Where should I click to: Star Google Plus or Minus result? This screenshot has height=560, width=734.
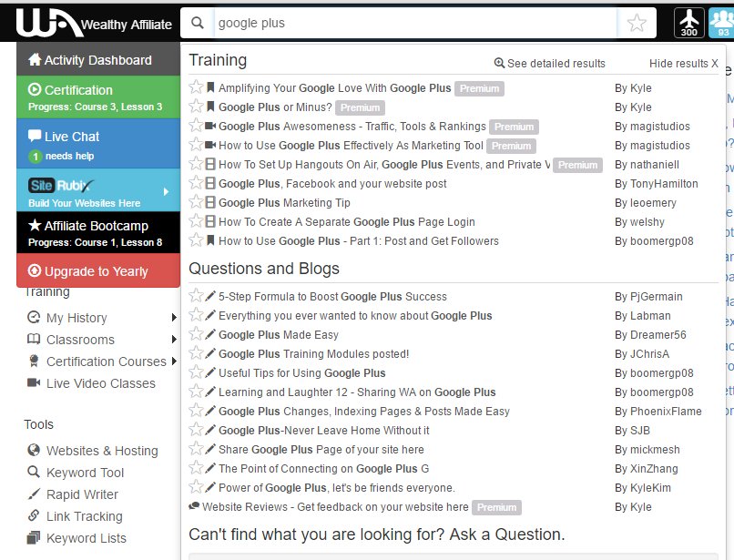pyautogui.click(x=196, y=107)
